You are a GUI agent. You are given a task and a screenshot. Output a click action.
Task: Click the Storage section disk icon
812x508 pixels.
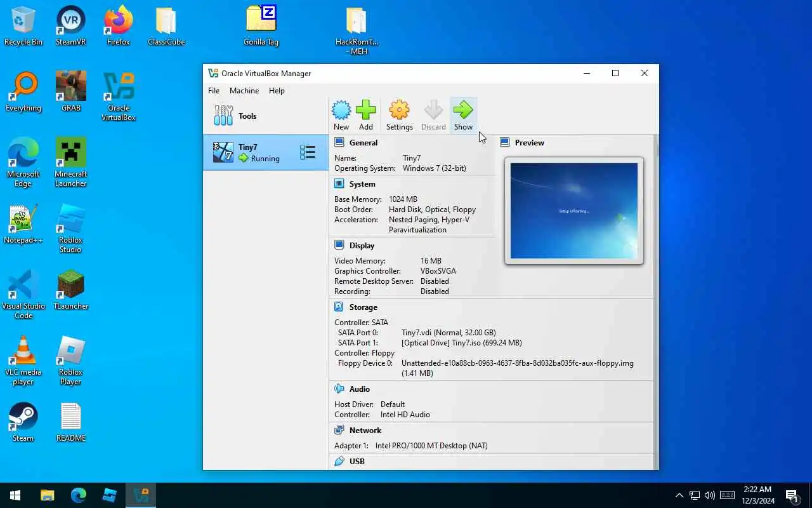pyautogui.click(x=339, y=307)
